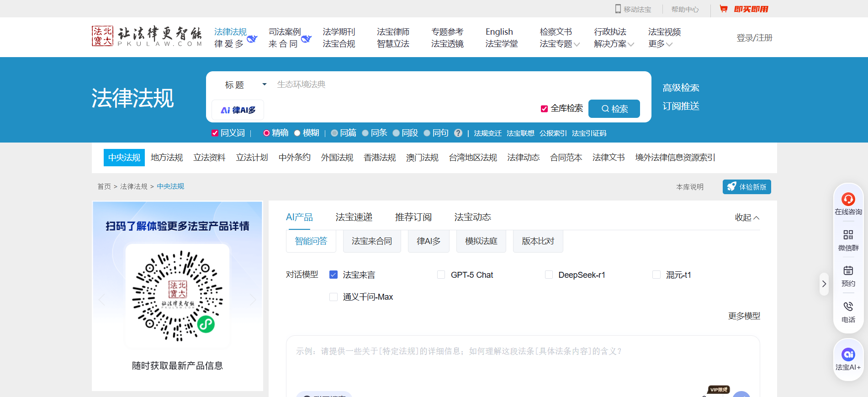
Task: Open the 微信群 QR icon
Action: click(848, 235)
